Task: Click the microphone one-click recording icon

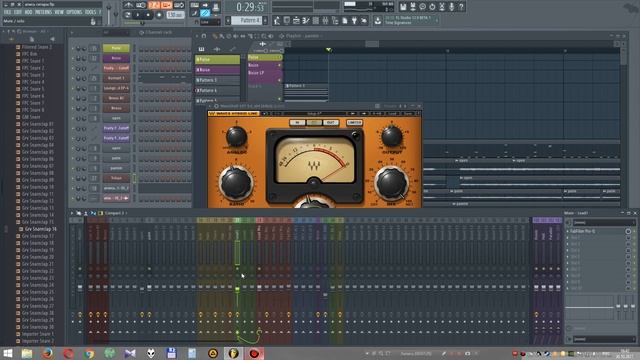Action: pyautogui.click(x=451, y=7)
